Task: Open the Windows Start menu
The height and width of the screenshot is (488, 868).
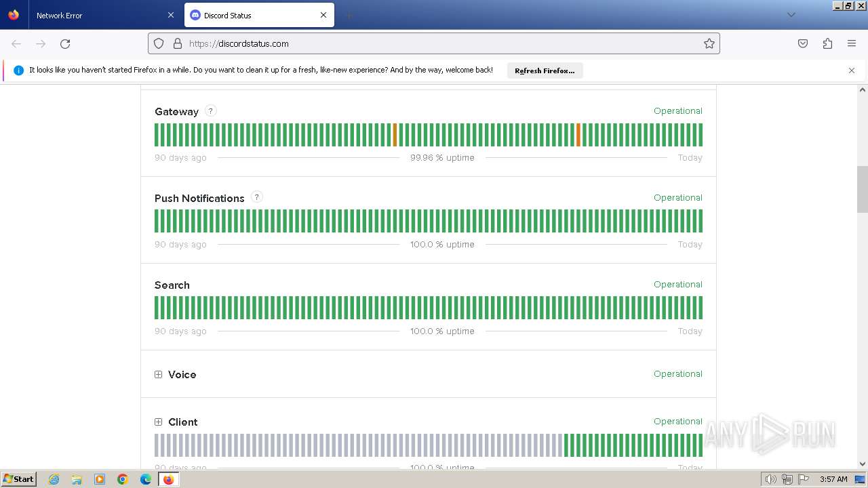Action: [x=19, y=479]
